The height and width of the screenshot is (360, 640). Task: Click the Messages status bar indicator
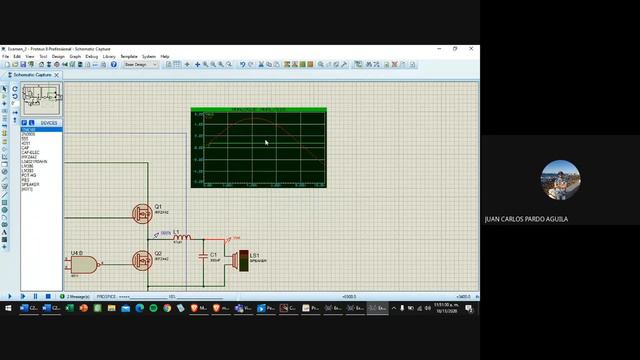click(75, 297)
